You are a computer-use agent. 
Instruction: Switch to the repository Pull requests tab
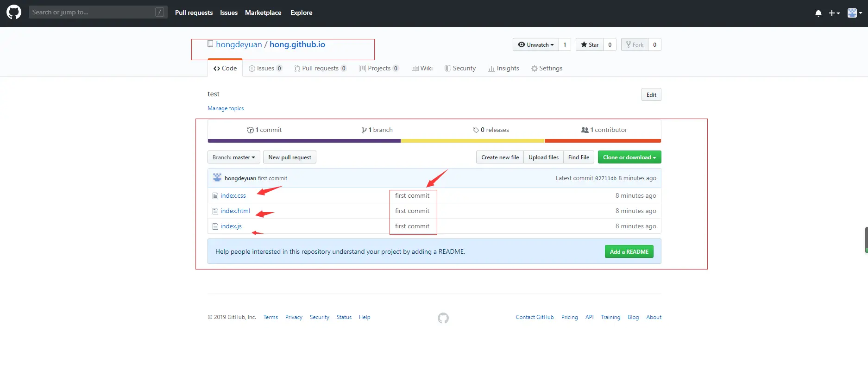coord(321,68)
